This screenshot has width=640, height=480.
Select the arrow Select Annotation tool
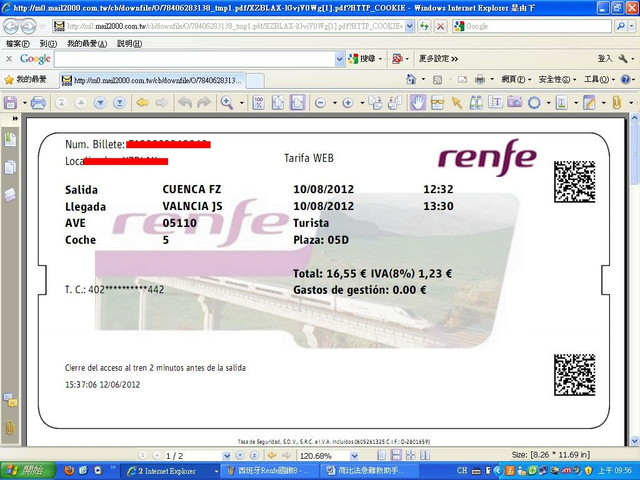pos(457,103)
